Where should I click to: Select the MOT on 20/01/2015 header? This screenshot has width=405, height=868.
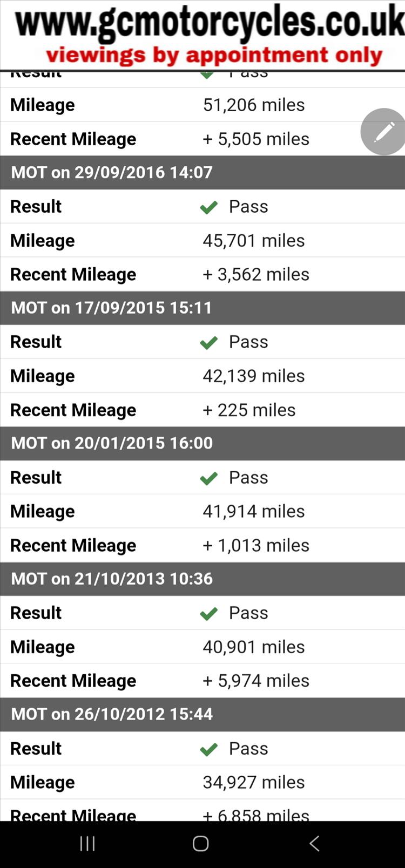(x=112, y=443)
